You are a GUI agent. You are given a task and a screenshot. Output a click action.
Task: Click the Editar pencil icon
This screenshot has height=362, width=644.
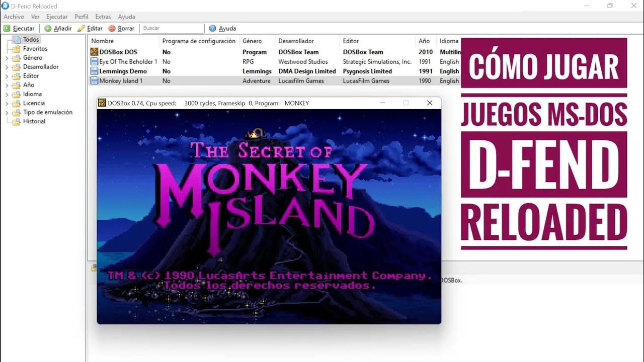pos(81,29)
